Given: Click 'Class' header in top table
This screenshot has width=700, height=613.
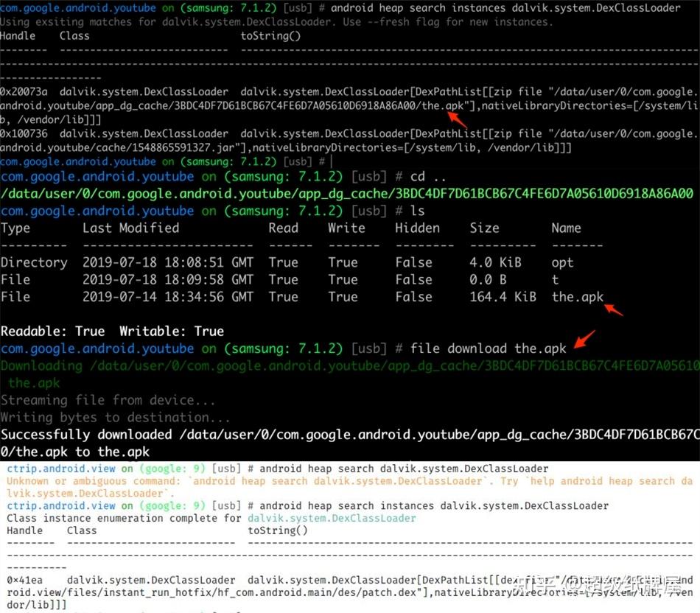Looking at the screenshot, I should (74, 36).
